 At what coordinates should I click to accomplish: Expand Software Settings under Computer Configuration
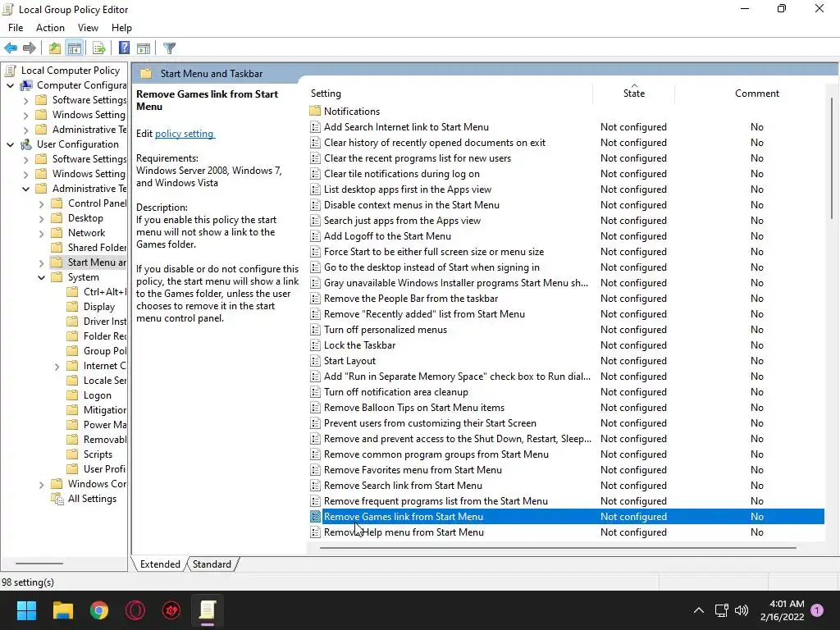pyautogui.click(x=25, y=100)
